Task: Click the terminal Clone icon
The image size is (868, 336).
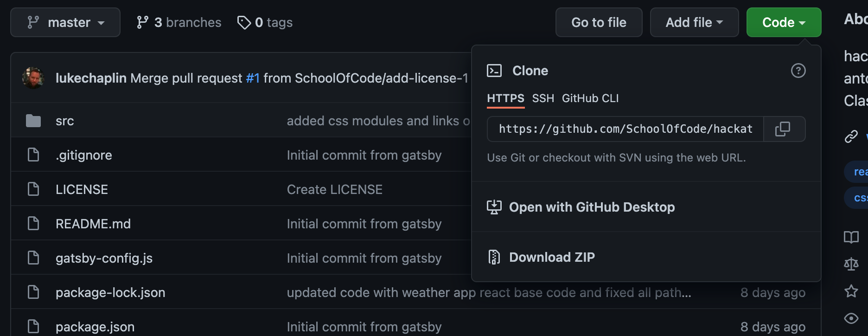Action: tap(494, 71)
